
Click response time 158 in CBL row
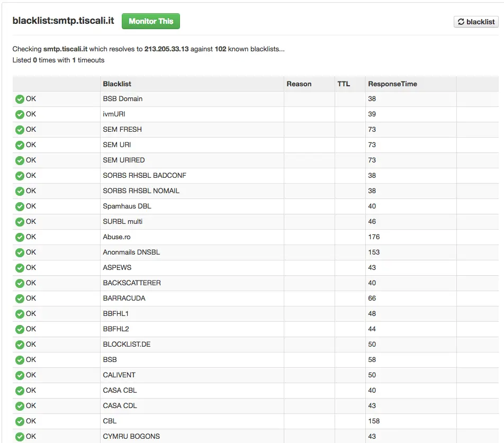[374, 421]
